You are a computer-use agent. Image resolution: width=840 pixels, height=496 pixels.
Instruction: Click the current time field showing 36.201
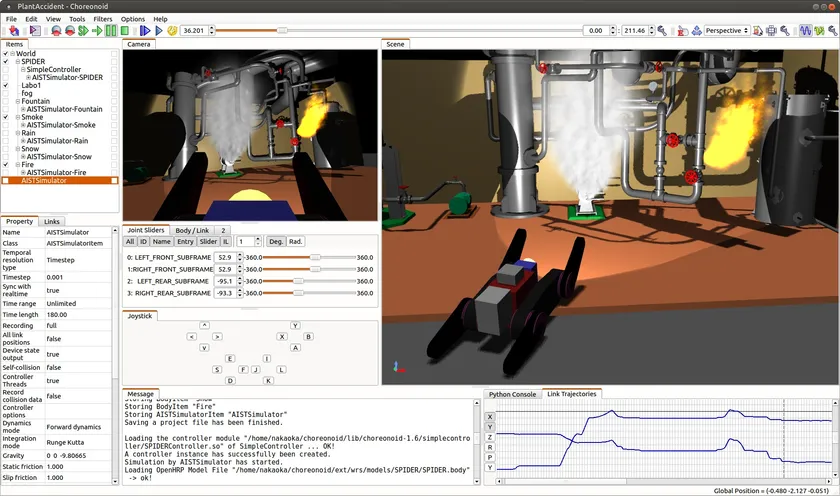195,31
